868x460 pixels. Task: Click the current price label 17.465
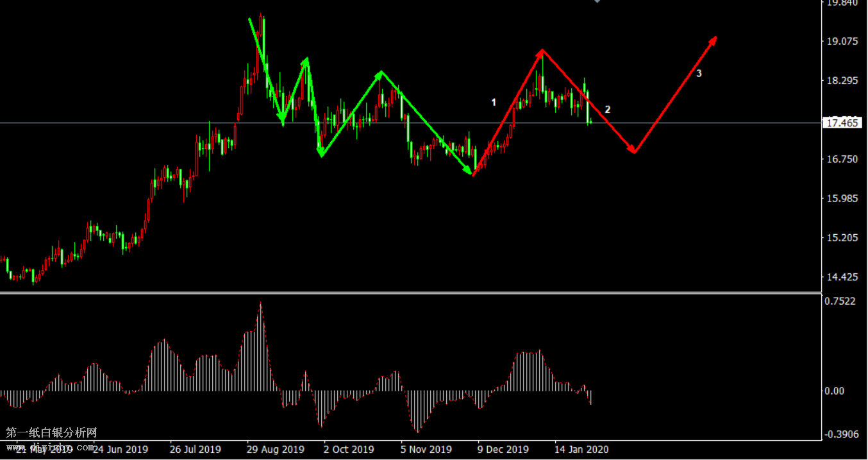843,123
